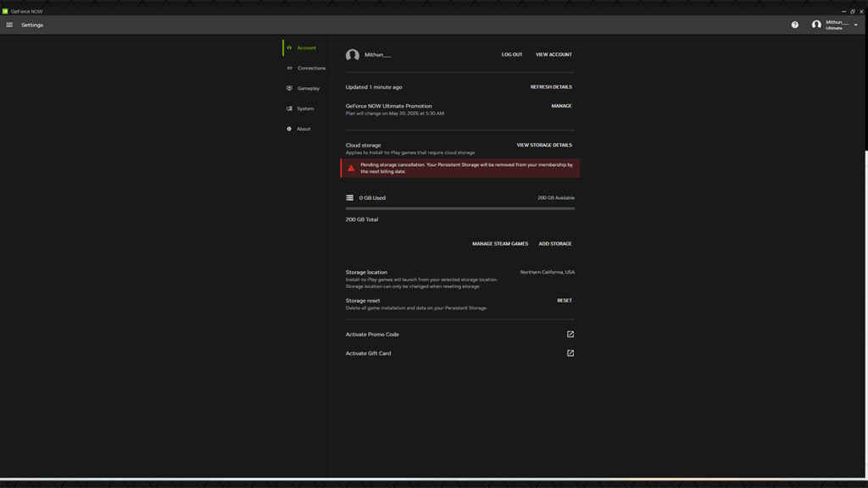Image resolution: width=868 pixels, height=488 pixels.
Task: Open the Account settings section icon
Action: [x=289, y=47]
